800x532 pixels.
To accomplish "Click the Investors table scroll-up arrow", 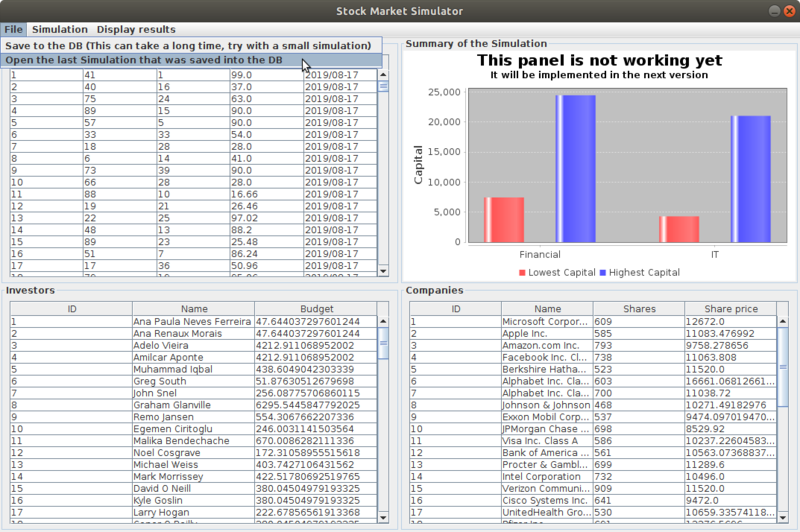I will [x=383, y=322].
